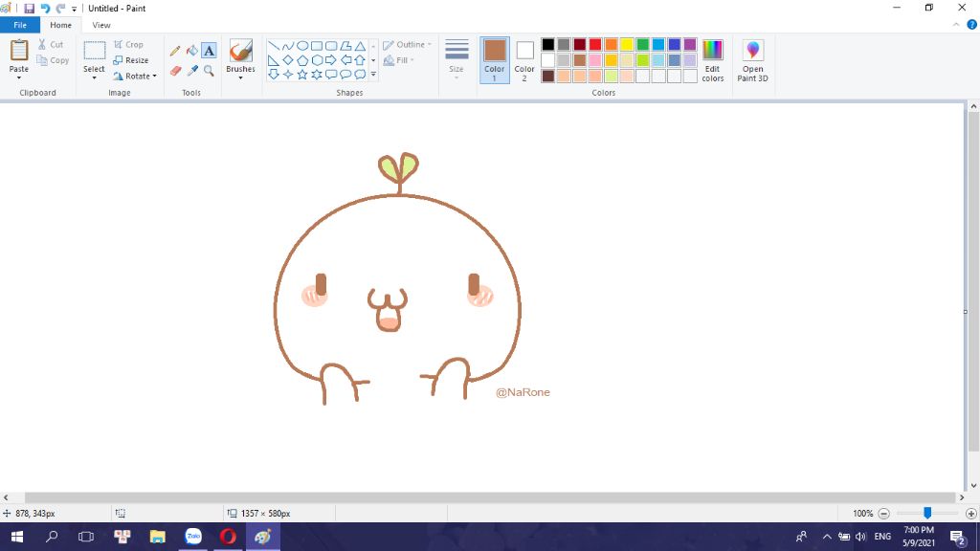Open the Paint help icon
The height and width of the screenshot is (551, 980).
[x=972, y=25]
